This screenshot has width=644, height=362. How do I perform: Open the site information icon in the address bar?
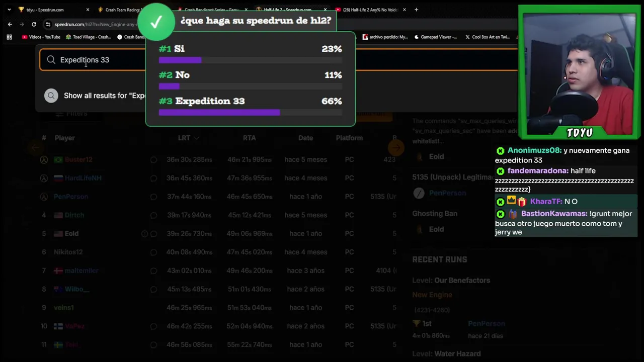pyautogui.click(x=48, y=24)
